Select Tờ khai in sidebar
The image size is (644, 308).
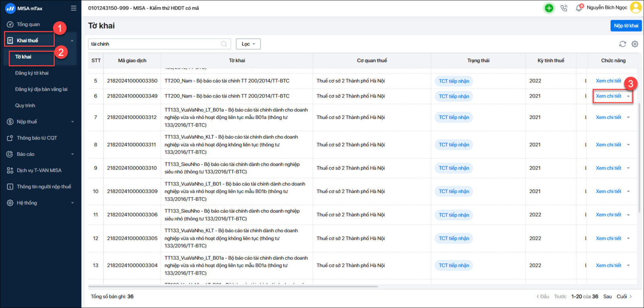pos(23,57)
